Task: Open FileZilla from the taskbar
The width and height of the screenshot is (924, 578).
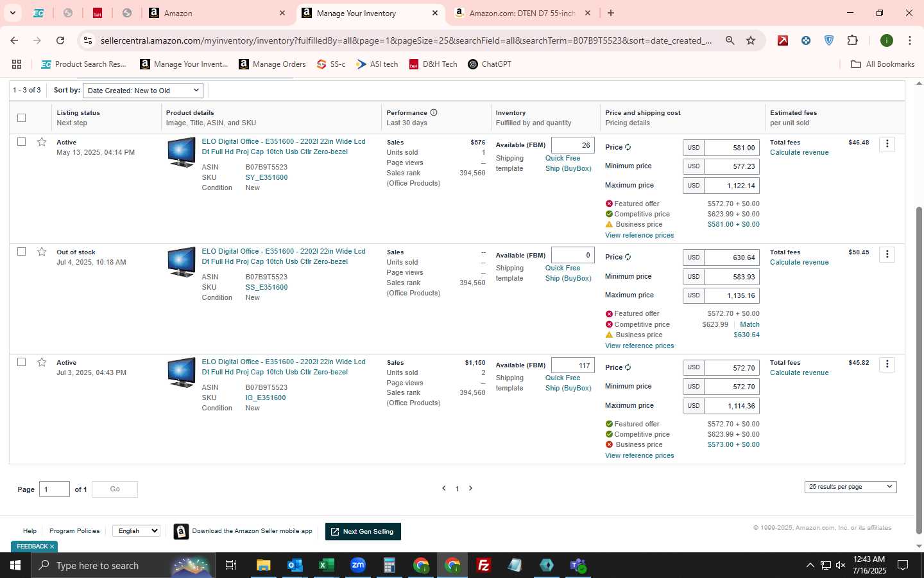Action: [x=484, y=565]
